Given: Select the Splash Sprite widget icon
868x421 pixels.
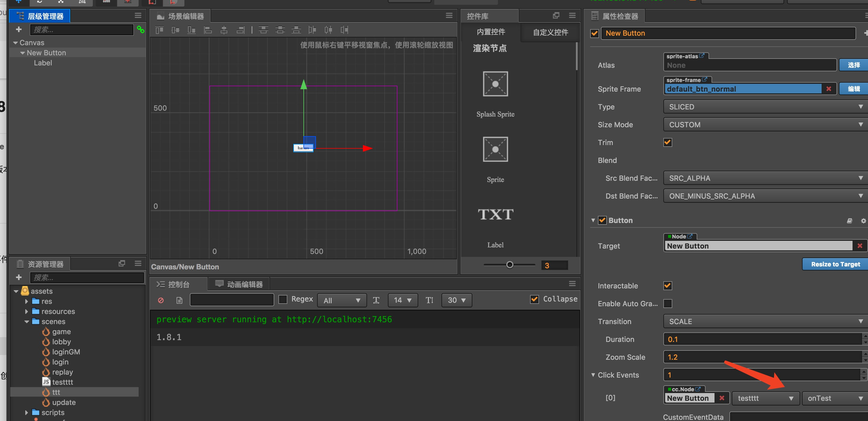Looking at the screenshot, I should (495, 84).
